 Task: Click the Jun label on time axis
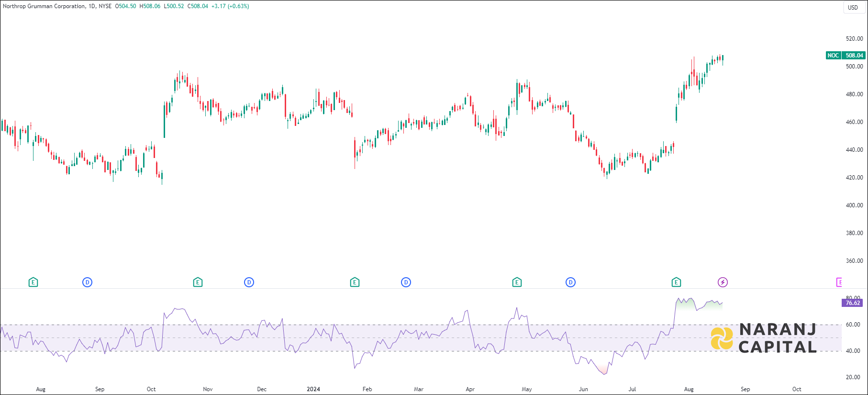tap(583, 389)
